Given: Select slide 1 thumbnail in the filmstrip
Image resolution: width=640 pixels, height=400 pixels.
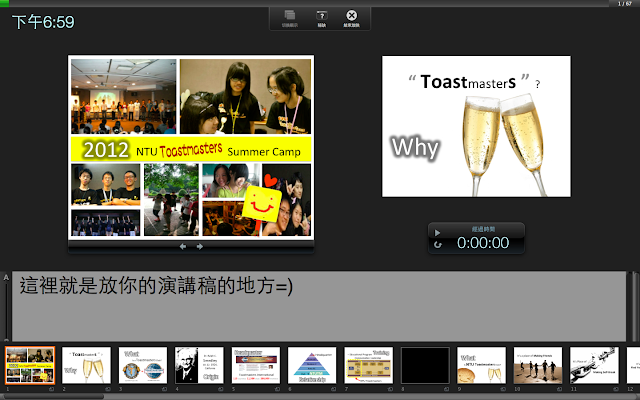Looking at the screenshot, I should point(30,365).
